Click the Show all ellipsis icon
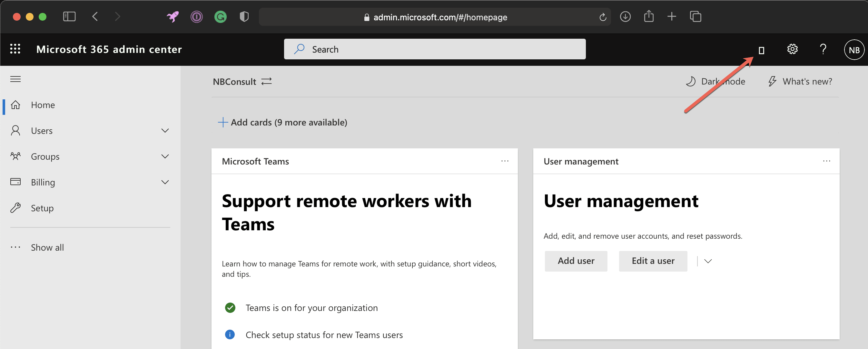 [15, 247]
